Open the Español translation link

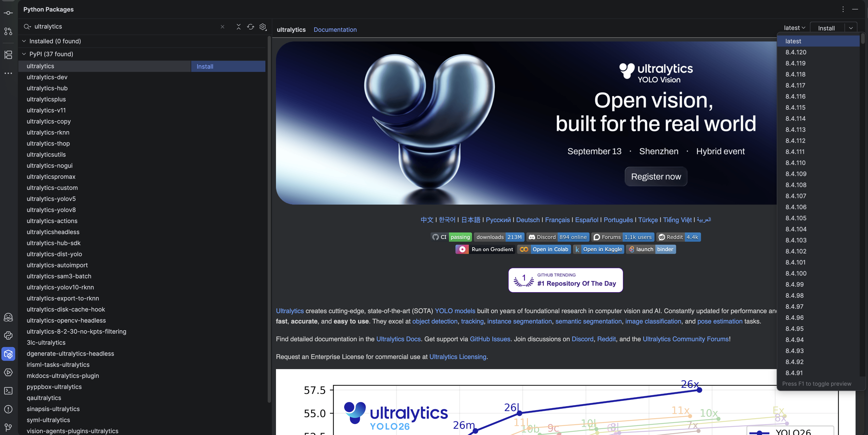(587, 220)
